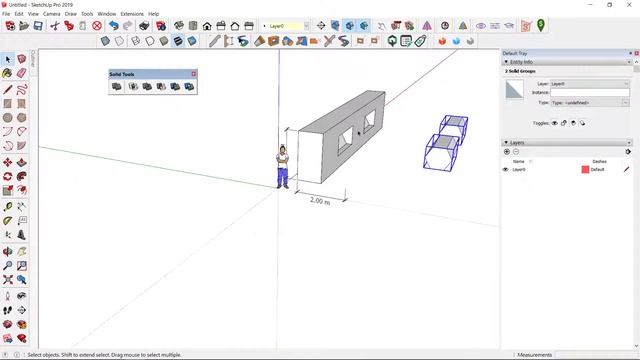The width and height of the screenshot is (640, 360).
Task: Activate the Offset tool
Action: coord(22,190)
